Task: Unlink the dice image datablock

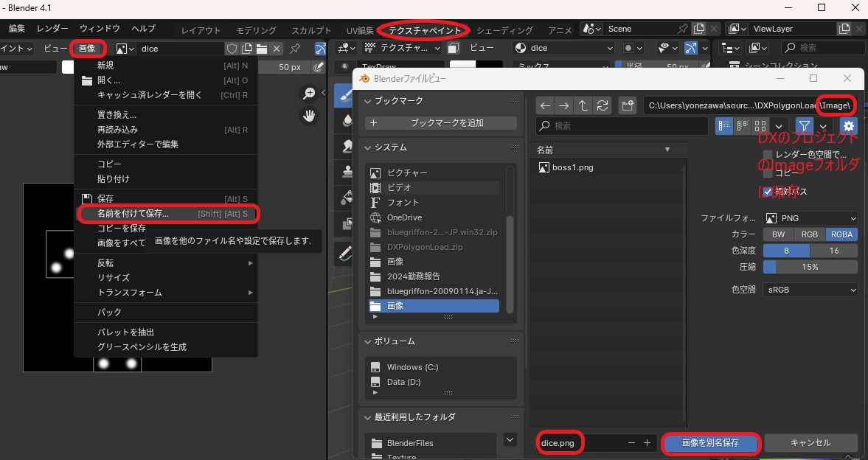Action: (277, 49)
